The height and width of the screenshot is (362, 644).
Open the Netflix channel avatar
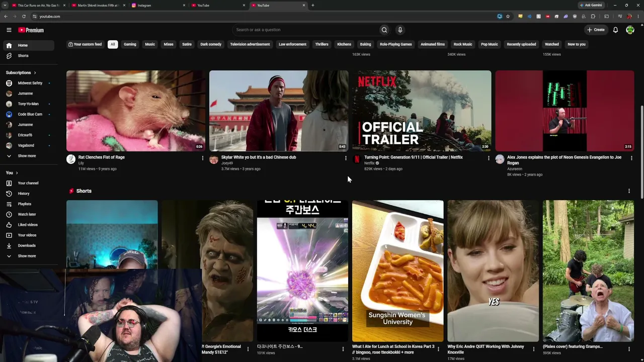357,159
